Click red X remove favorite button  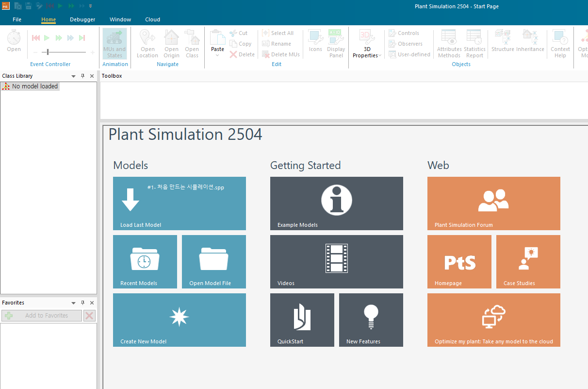[x=89, y=316]
